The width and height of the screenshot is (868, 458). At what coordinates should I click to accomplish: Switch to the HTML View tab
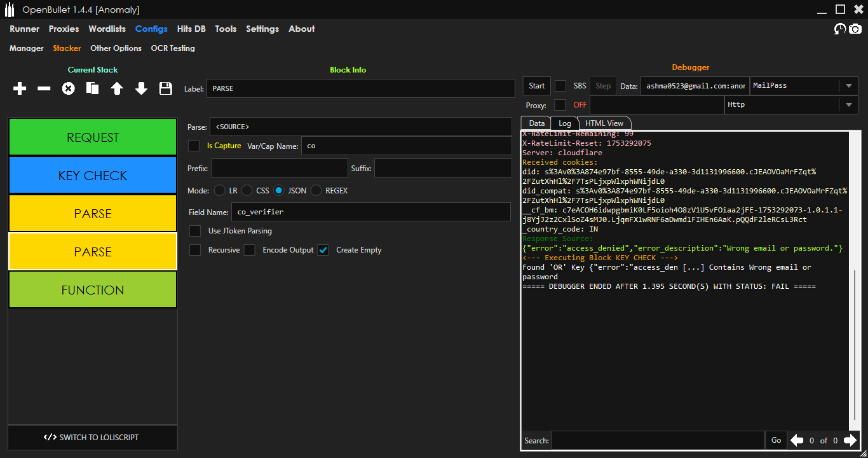(x=604, y=123)
